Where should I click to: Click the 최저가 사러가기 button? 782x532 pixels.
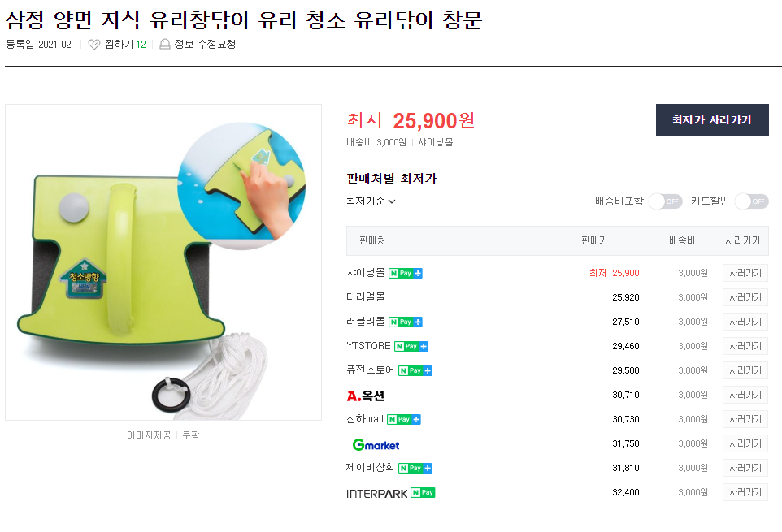(x=712, y=120)
